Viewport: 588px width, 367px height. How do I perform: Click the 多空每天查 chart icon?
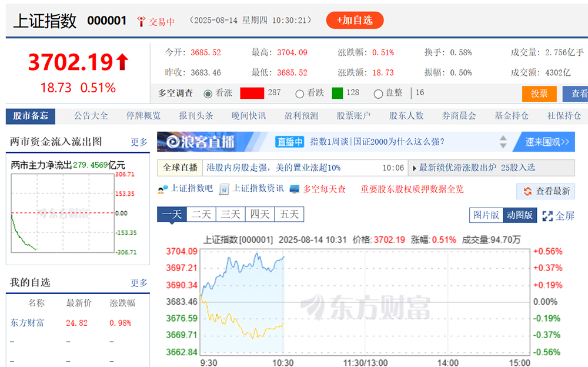tap(295, 189)
